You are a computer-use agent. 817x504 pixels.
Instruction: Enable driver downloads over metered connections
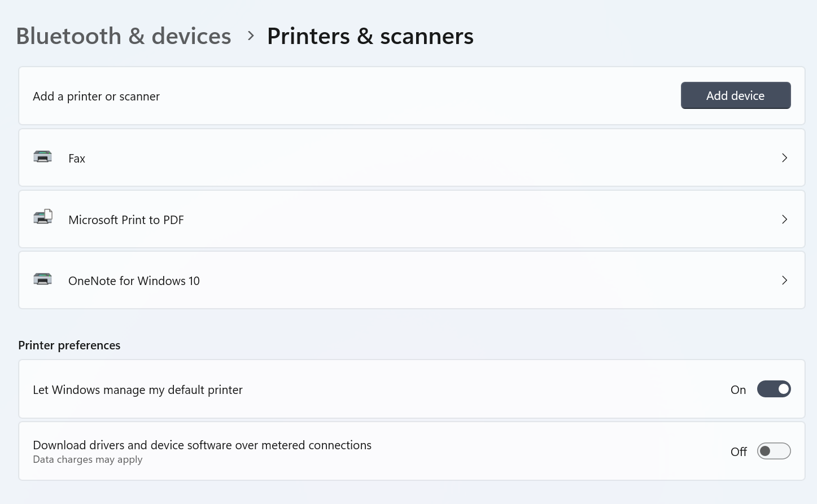774,452
